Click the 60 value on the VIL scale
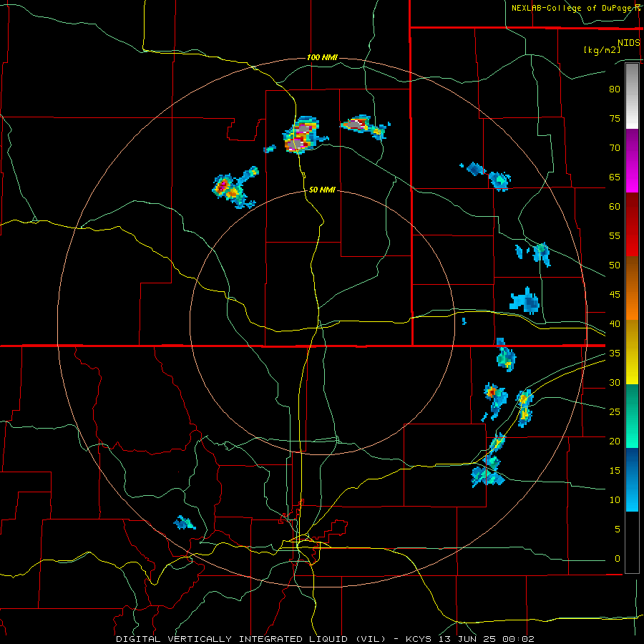 click(x=615, y=207)
